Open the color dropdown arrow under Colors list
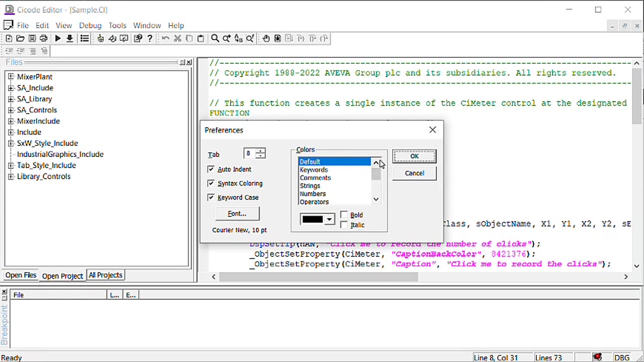 (329, 219)
